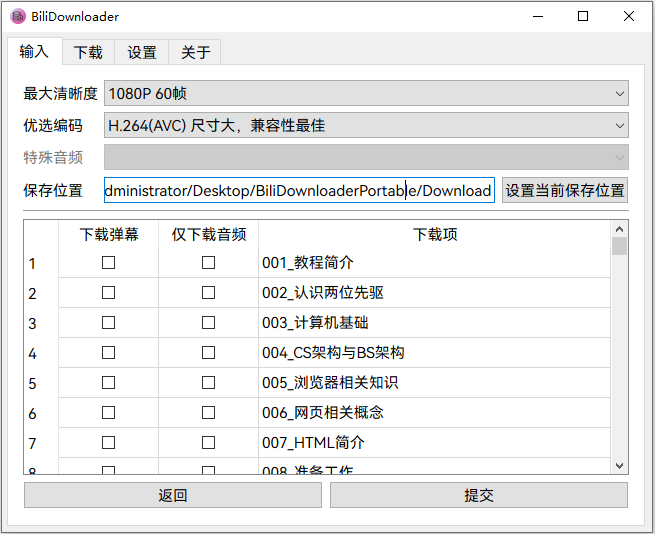Click the 设置当前保存位置 button
Screen dimensions: 655x534
tap(565, 191)
